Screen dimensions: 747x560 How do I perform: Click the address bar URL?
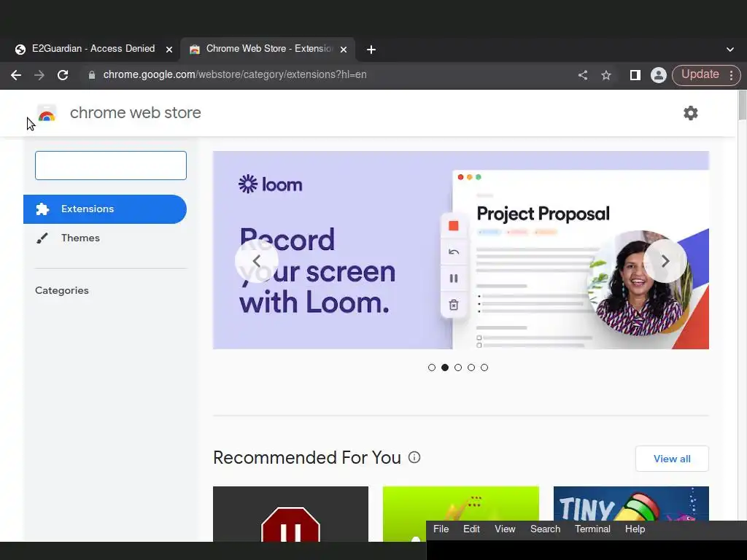coord(235,75)
